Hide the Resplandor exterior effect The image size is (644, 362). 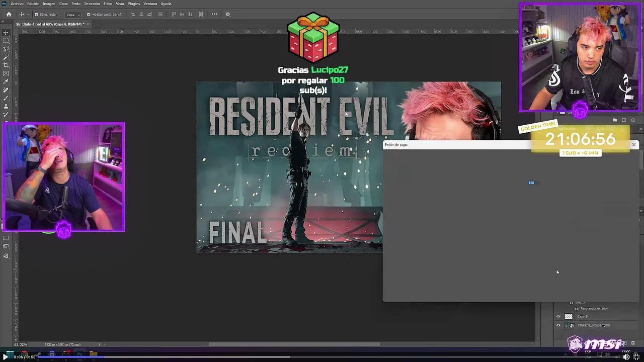[577, 309]
